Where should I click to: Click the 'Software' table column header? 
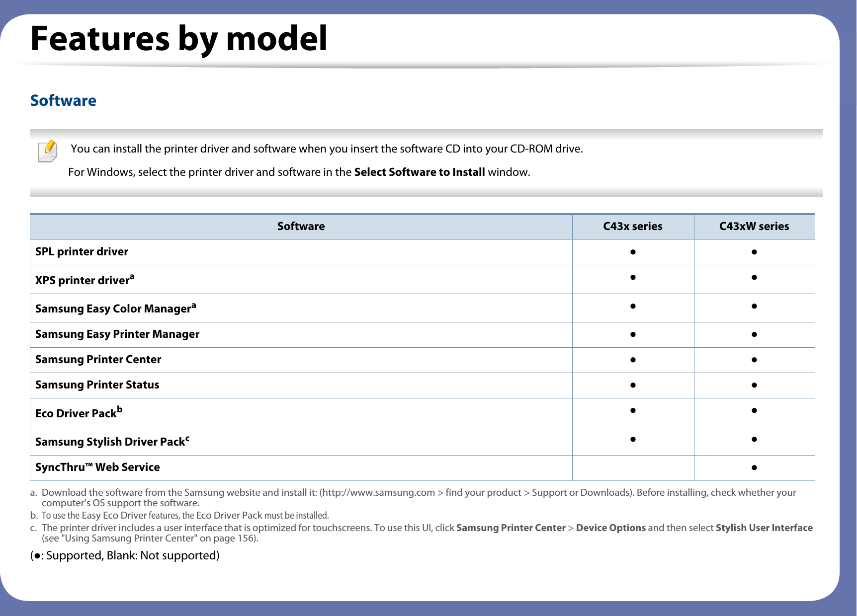(x=301, y=227)
